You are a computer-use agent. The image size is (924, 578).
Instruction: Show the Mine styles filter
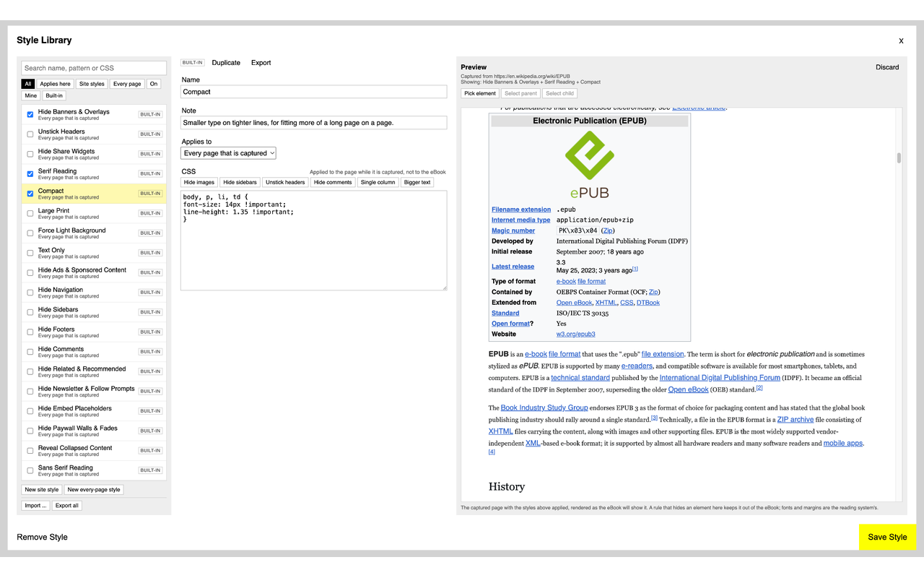30,95
